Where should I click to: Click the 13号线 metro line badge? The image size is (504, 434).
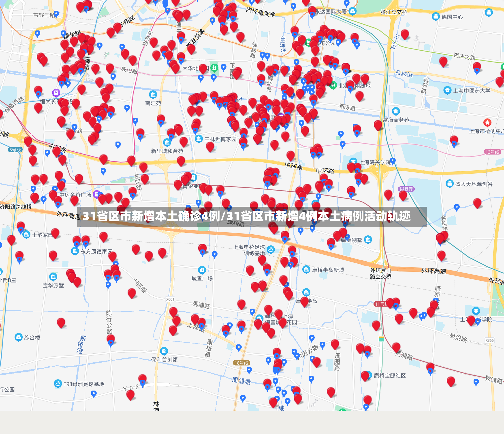pos(492,152)
